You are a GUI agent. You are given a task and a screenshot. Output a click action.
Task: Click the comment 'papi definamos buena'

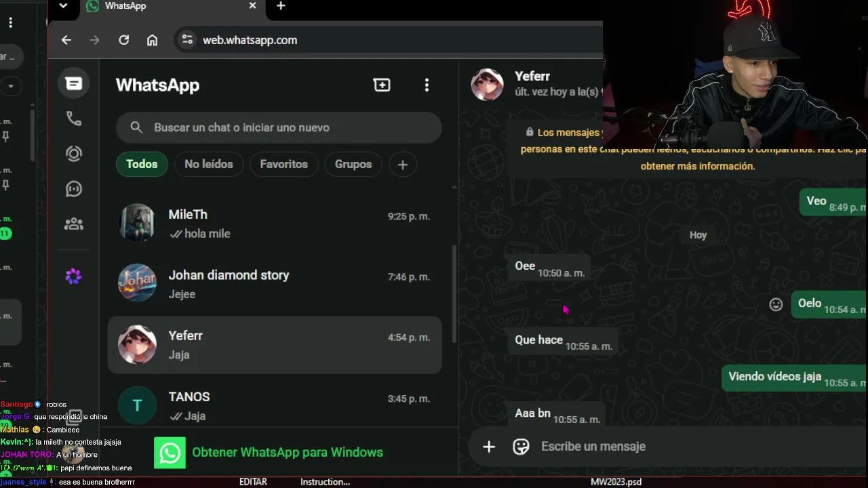95,468
